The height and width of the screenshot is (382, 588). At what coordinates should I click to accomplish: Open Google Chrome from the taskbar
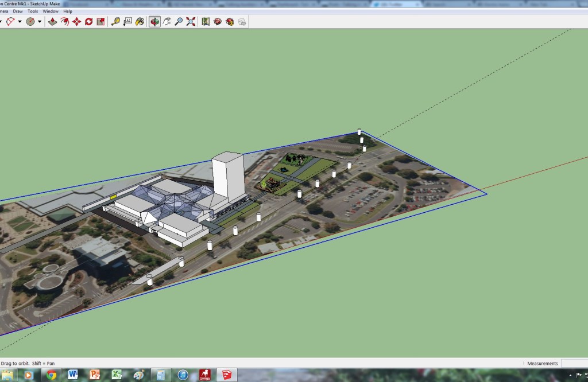click(51, 375)
